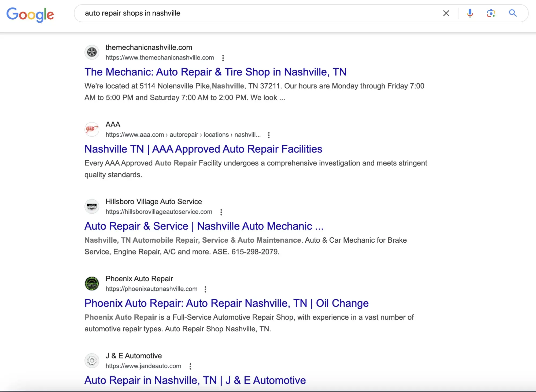The width and height of the screenshot is (536, 392).
Task: Open Google Lens image search icon
Action: point(491,13)
